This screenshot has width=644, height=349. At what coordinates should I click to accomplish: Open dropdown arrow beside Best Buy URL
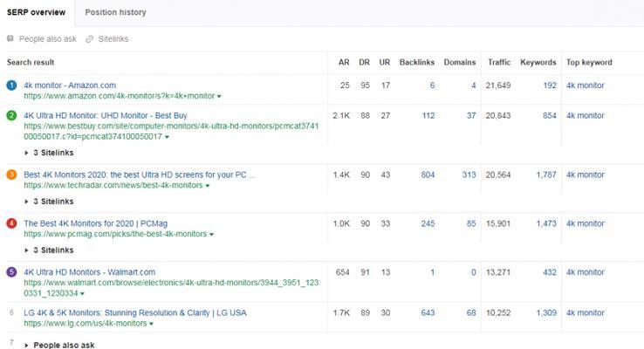[x=167, y=137]
